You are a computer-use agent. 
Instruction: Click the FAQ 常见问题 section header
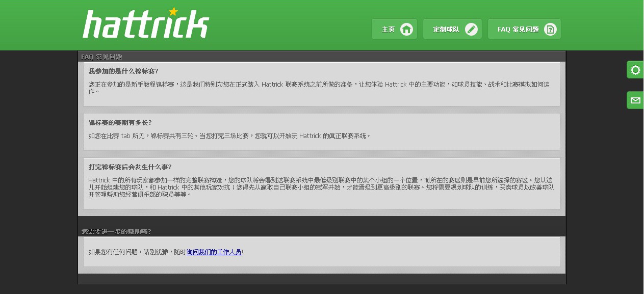(x=101, y=57)
